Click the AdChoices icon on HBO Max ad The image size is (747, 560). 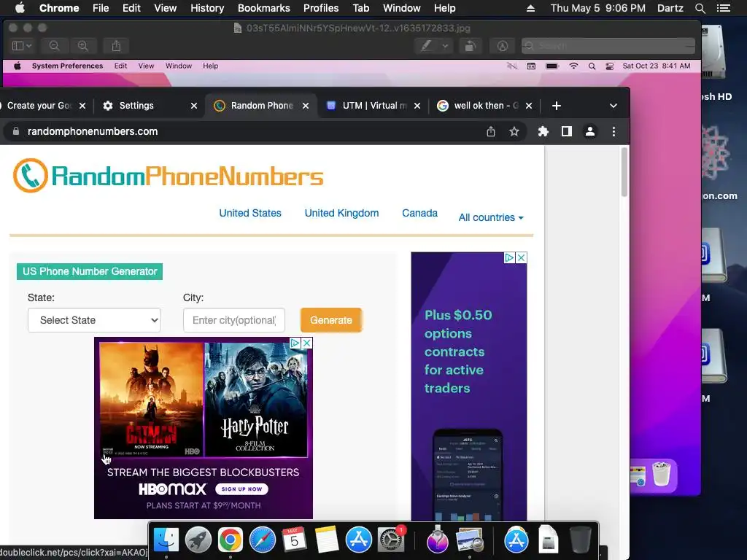[295, 343]
